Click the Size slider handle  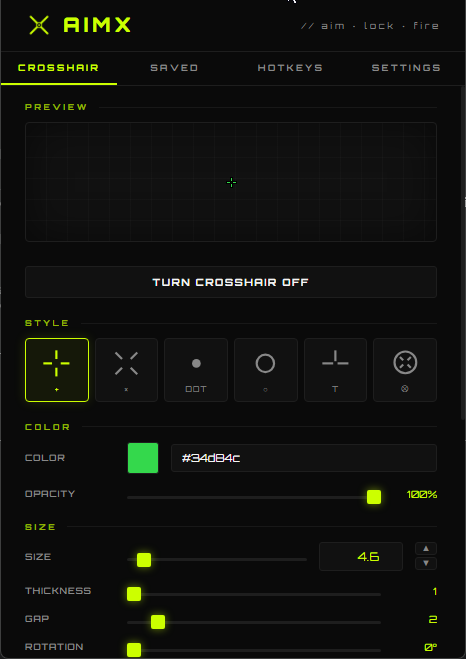point(144,560)
